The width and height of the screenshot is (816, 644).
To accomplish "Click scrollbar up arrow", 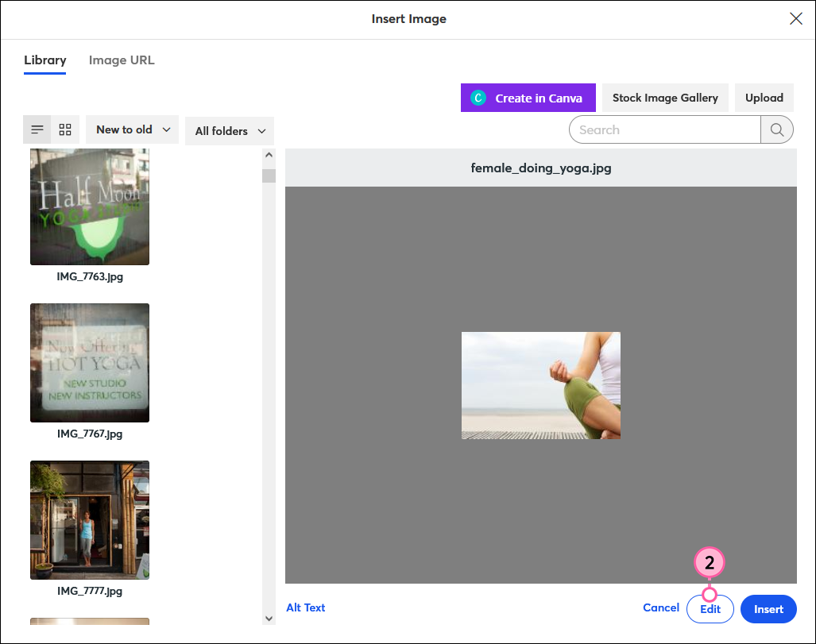I will click(x=269, y=155).
